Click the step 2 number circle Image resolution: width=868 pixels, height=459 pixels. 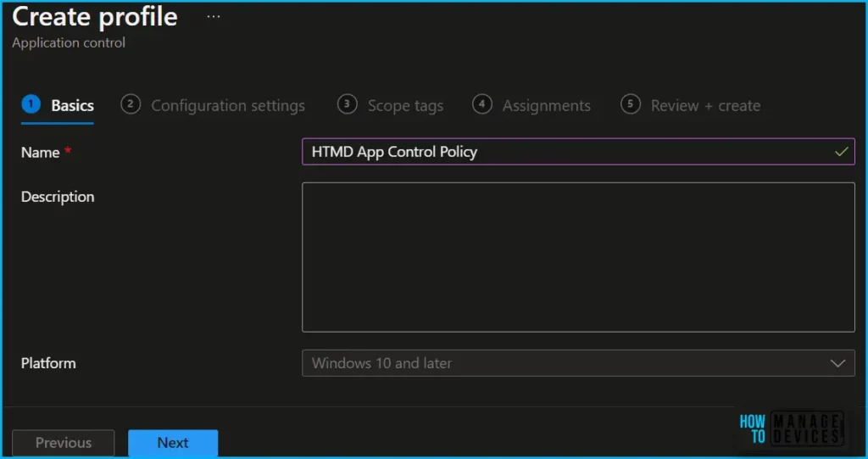(x=131, y=104)
